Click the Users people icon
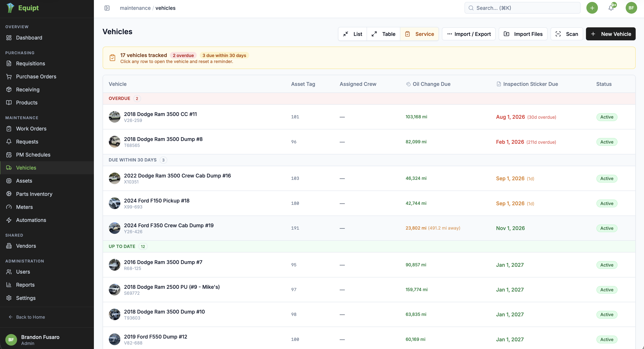Image resolution: width=644 pixels, height=349 pixels. click(x=9, y=272)
